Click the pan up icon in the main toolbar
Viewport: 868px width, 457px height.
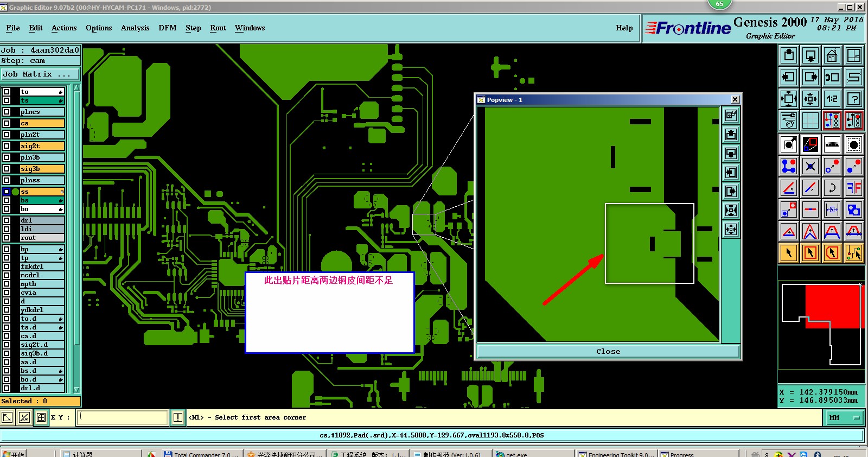[x=789, y=55]
